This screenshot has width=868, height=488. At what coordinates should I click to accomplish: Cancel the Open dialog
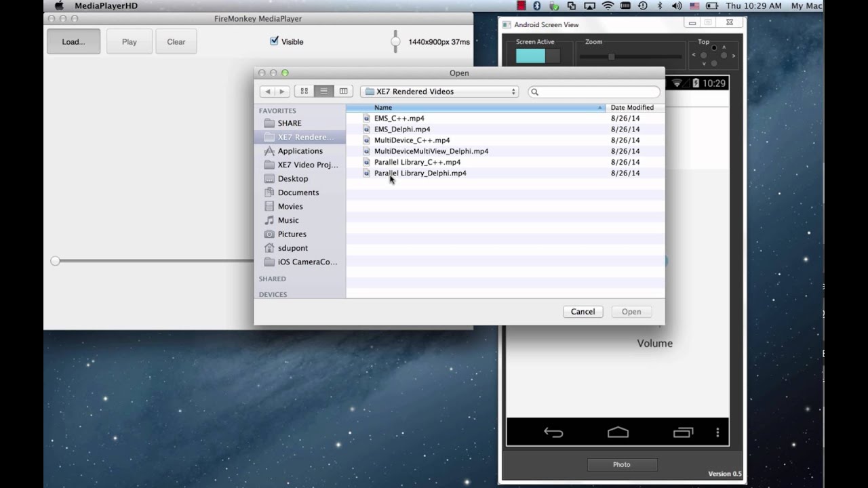[x=583, y=312]
